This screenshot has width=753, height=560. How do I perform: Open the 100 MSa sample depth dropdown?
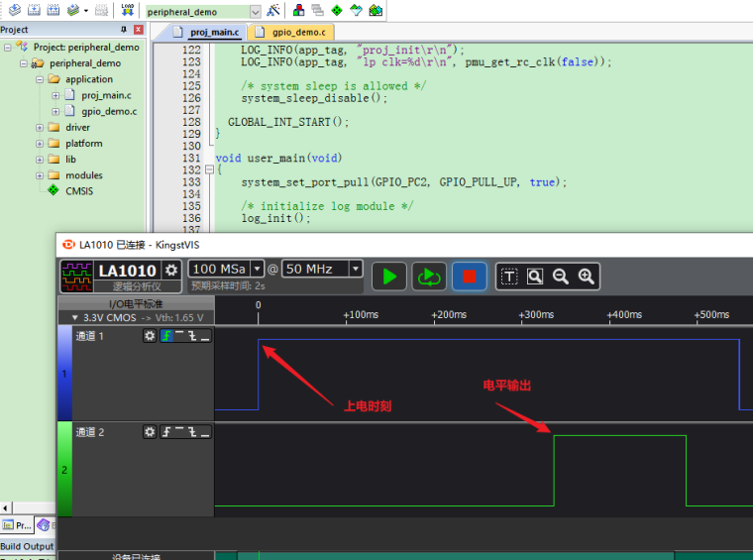[258, 269]
